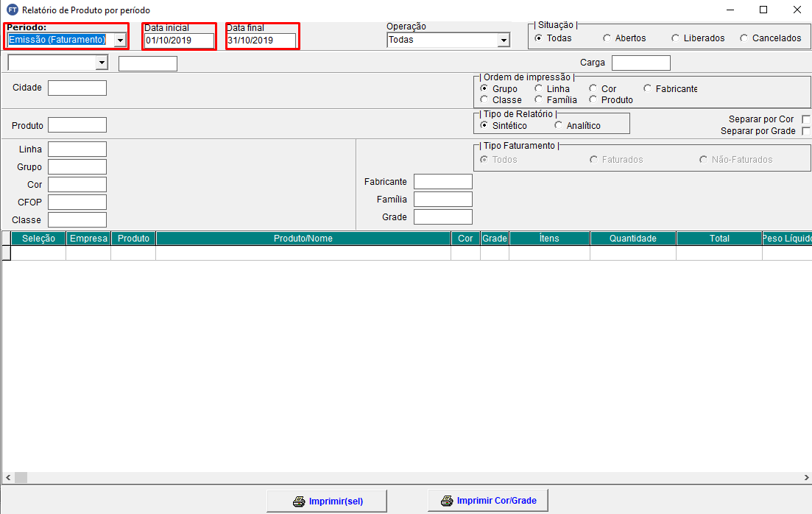
Task: Focus the Classe filter field
Action: point(77,219)
